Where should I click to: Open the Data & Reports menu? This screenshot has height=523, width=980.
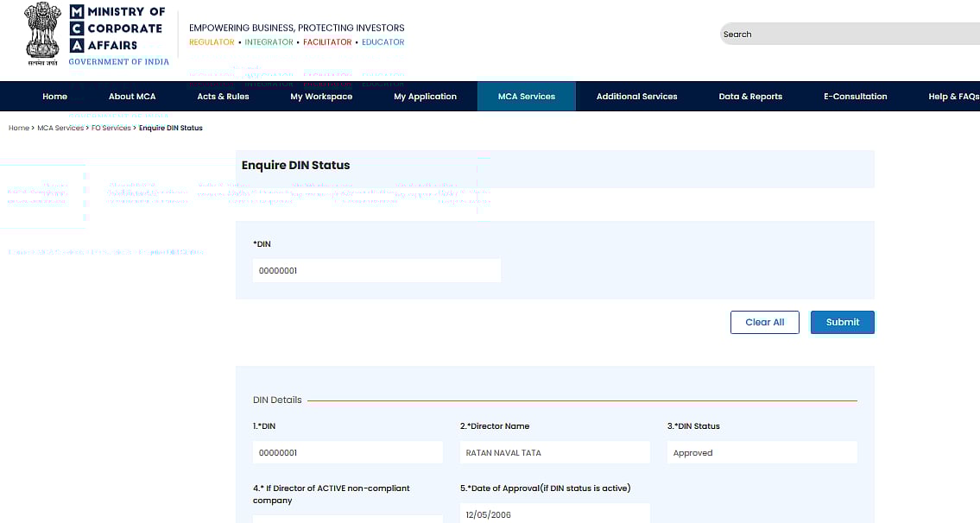[749, 97]
